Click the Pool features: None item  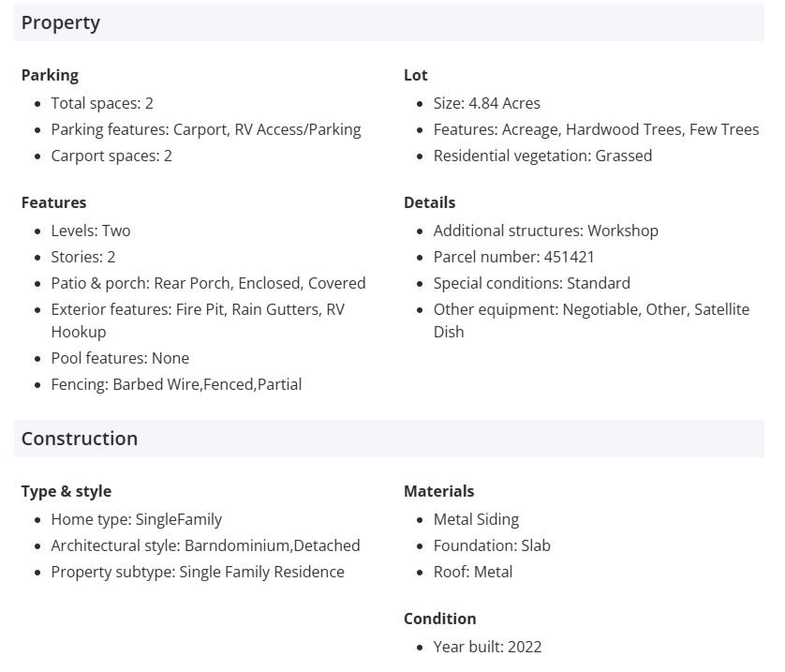point(120,358)
